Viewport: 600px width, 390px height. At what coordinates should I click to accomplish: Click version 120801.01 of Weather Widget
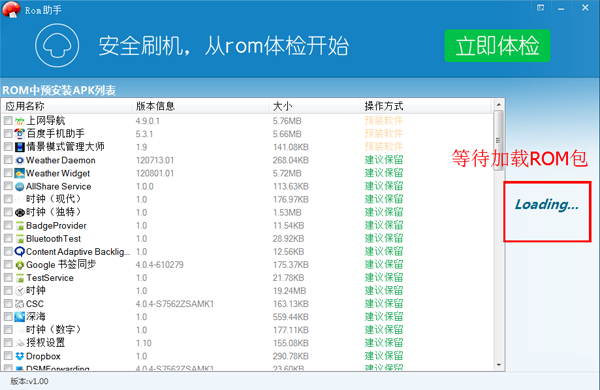[155, 173]
